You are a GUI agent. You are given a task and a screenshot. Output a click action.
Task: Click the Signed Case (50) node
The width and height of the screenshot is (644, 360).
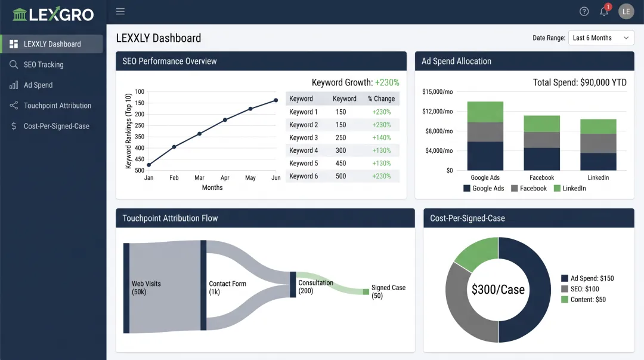pyautogui.click(x=366, y=292)
